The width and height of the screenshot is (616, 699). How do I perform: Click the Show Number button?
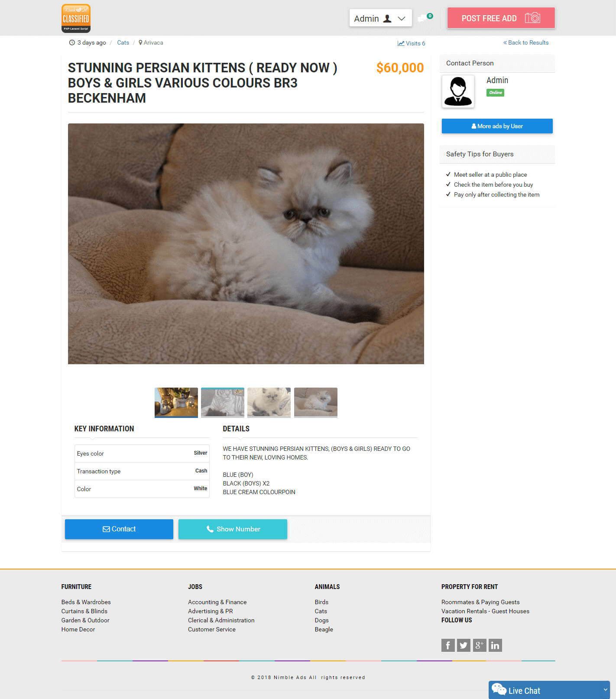click(x=233, y=529)
